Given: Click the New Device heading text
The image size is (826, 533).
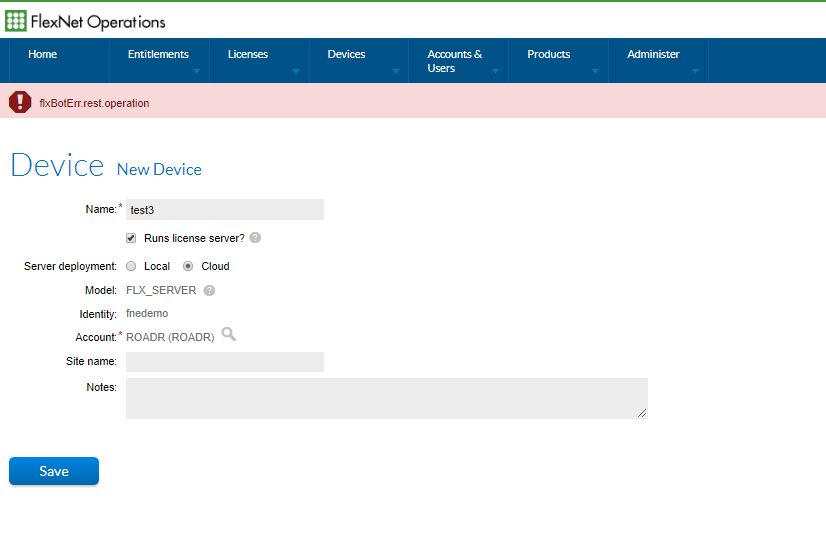Looking at the screenshot, I should pyautogui.click(x=159, y=170).
